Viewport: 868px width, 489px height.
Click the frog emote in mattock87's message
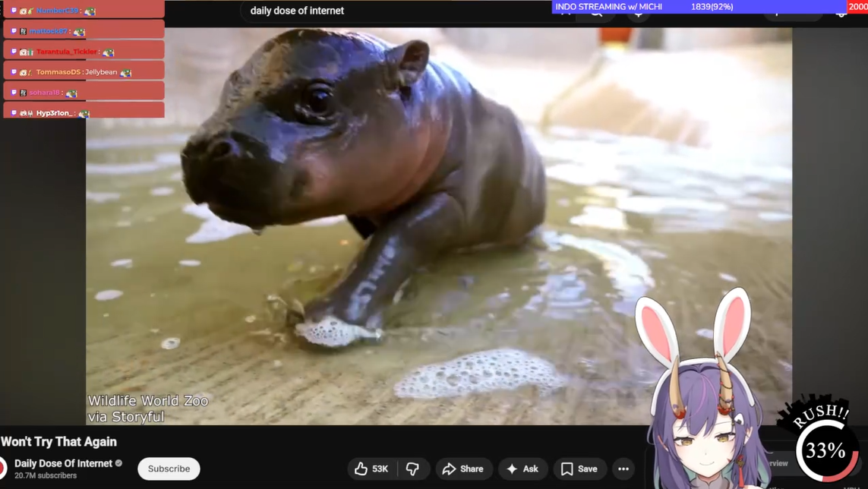[79, 32]
